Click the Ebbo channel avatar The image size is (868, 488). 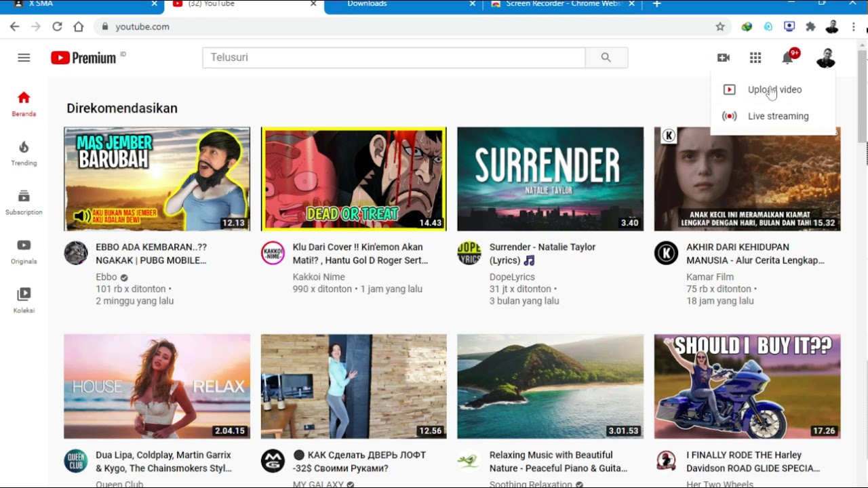click(x=76, y=253)
